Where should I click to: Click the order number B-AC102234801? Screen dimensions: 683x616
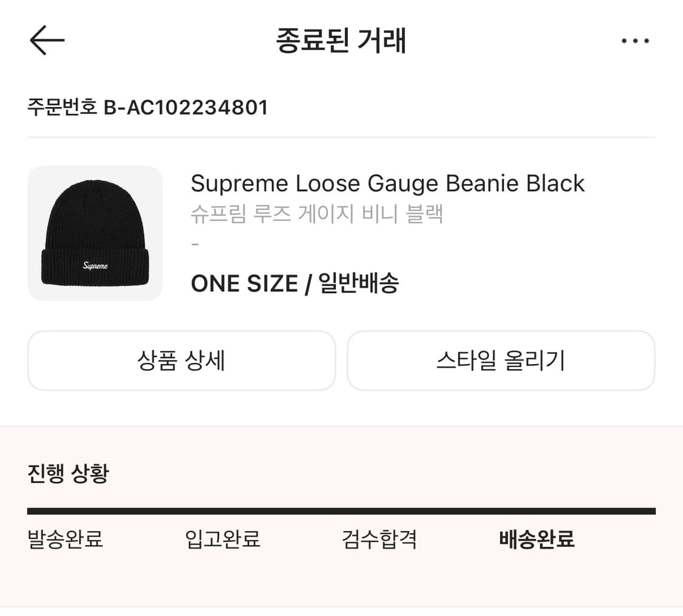coord(148,107)
